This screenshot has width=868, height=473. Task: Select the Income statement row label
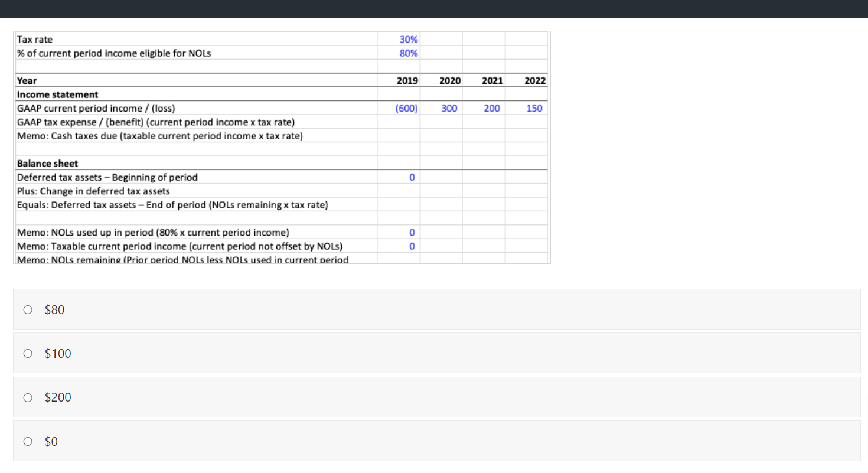point(57,94)
